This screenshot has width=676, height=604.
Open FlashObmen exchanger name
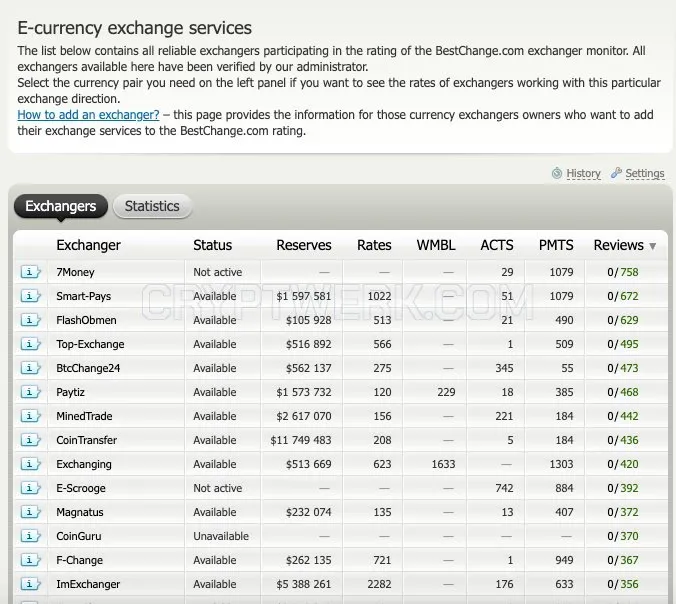[86, 320]
